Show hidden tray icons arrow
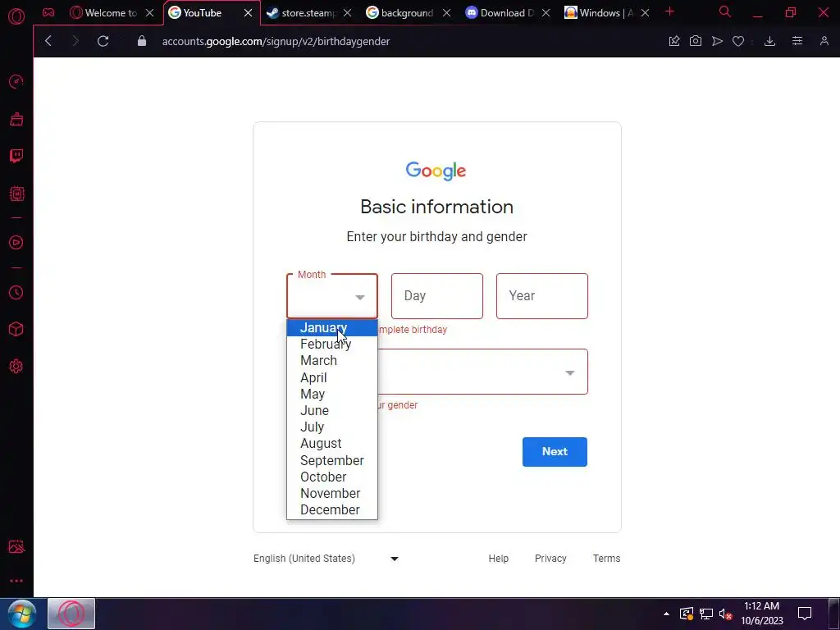 click(666, 614)
